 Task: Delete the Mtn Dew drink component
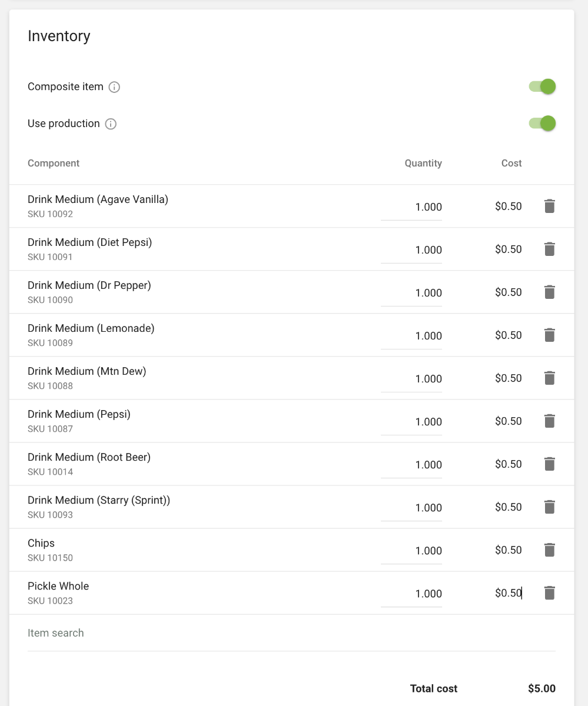549,378
